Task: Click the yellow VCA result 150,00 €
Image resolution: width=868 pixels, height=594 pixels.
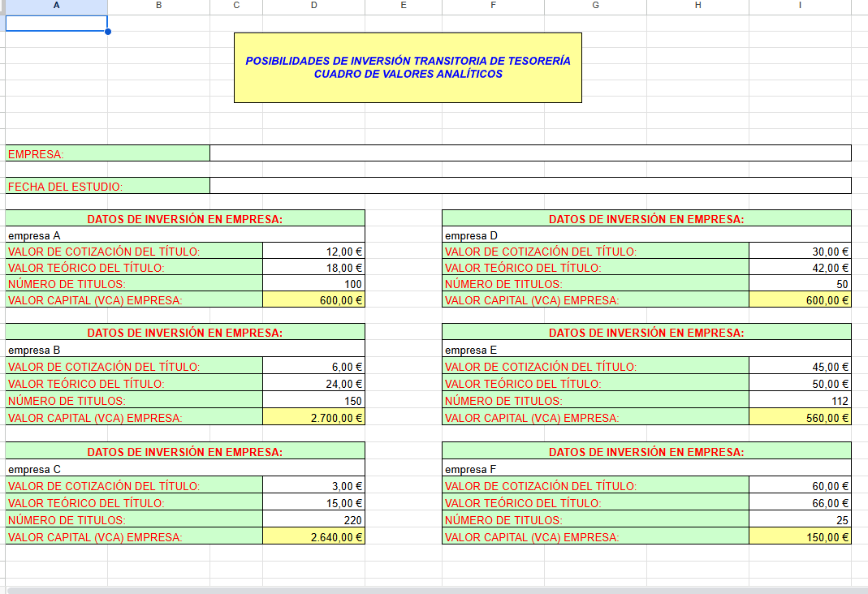Action: point(800,537)
